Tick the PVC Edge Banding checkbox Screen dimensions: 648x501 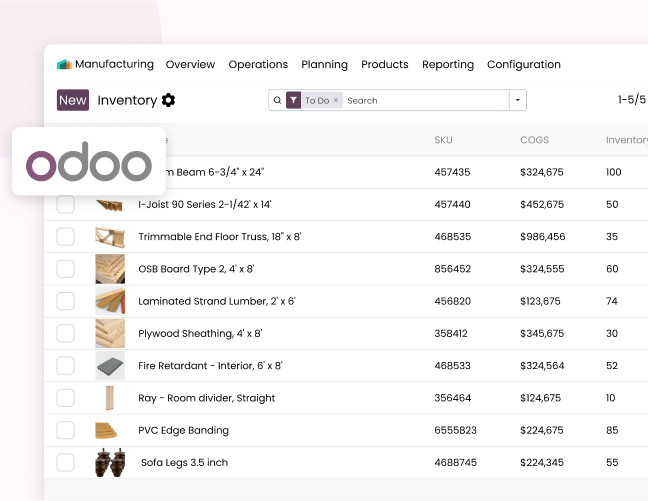65,430
